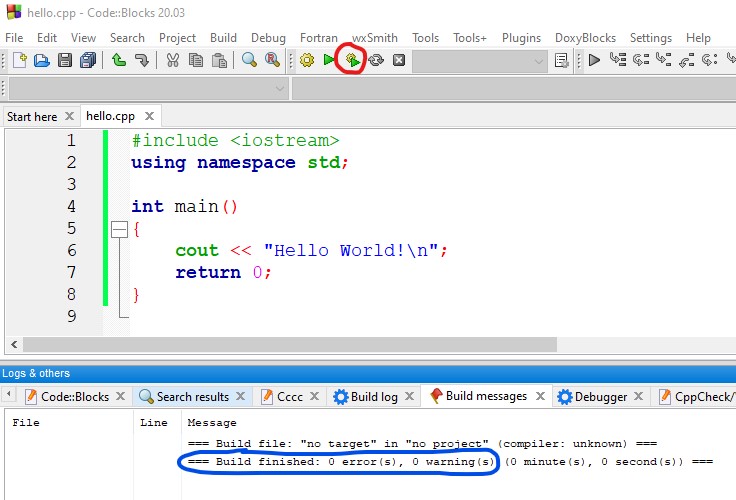Click the Build and run icon

(x=352, y=61)
